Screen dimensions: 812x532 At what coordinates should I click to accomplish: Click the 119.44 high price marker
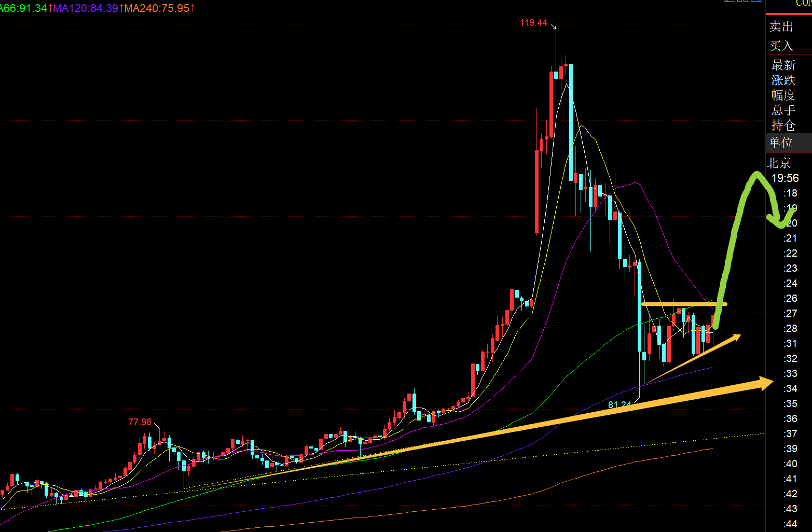tap(533, 23)
